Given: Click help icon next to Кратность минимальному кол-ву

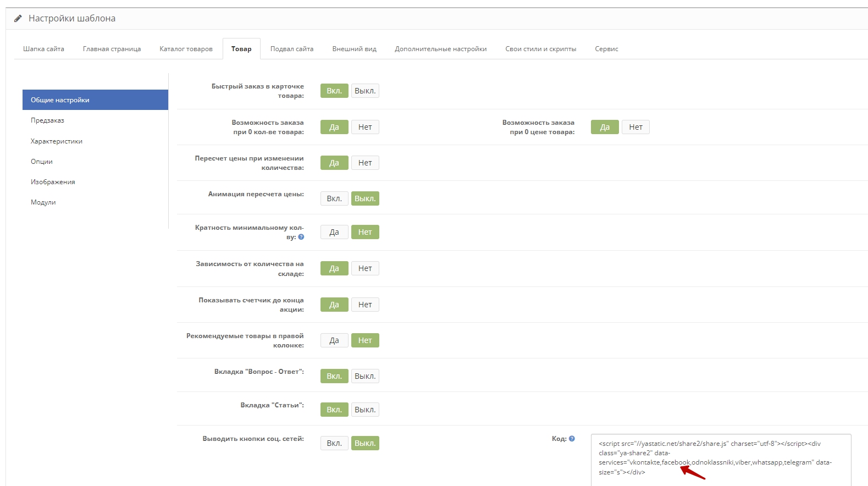Looking at the screenshot, I should pos(301,237).
